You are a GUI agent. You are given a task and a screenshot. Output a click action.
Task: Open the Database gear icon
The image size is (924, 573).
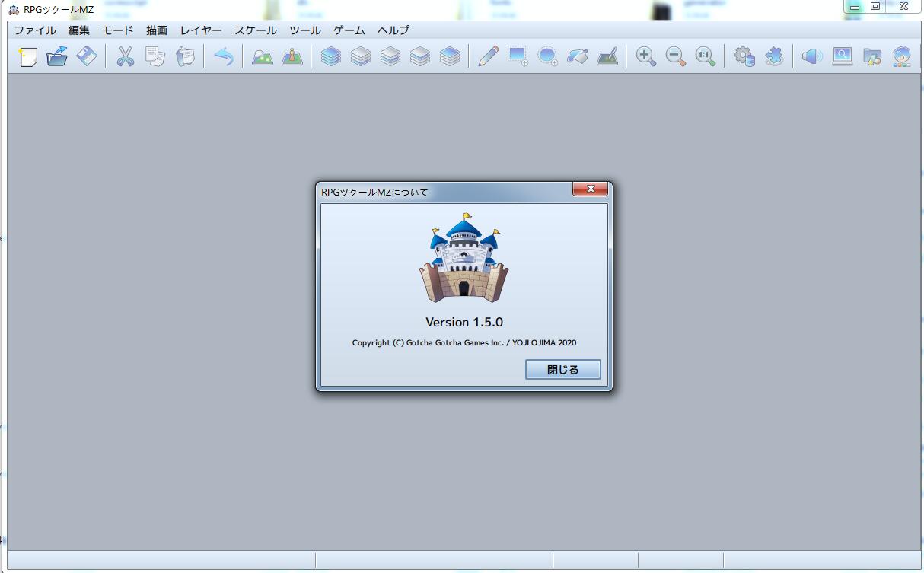coord(744,56)
